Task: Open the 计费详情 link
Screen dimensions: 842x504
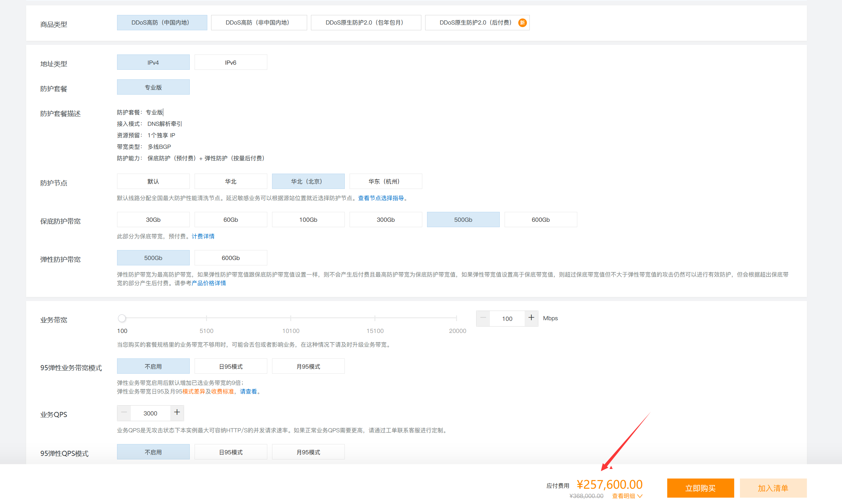Action: tap(203, 236)
